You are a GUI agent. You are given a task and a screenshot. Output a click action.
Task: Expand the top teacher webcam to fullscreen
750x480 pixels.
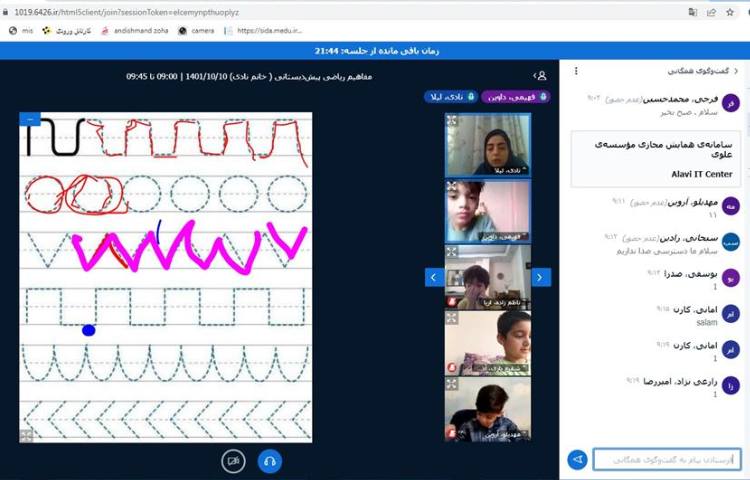tap(452, 120)
